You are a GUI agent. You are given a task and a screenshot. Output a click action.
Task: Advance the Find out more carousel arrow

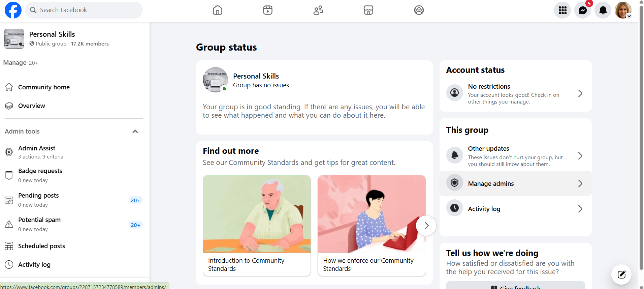(426, 226)
